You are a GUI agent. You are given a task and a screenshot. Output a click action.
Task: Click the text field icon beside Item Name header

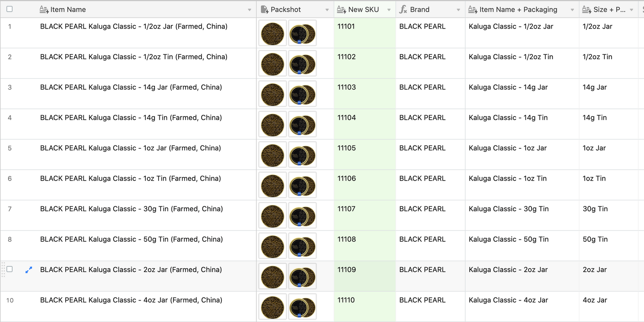pos(44,9)
